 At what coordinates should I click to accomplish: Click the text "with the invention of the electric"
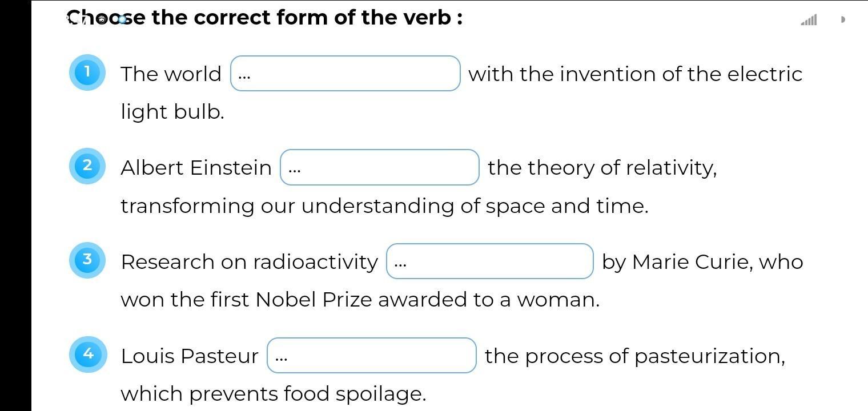pyautogui.click(x=635, y=74)
